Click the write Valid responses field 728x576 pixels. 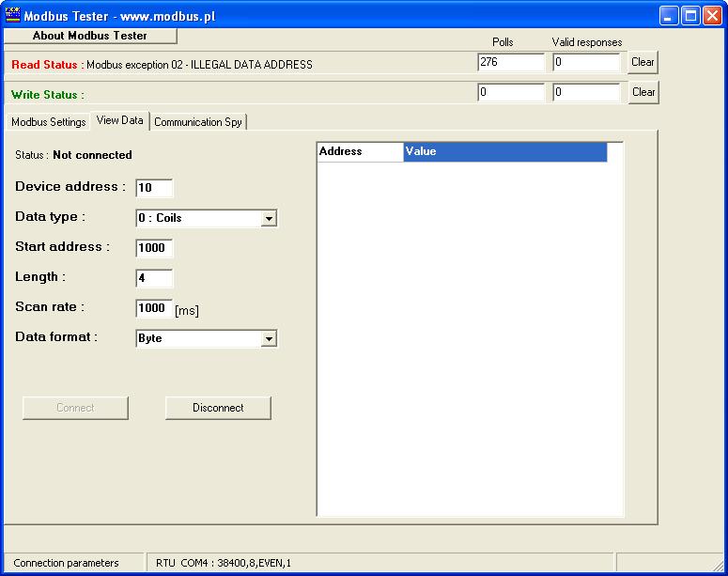(x=586, y=92)
